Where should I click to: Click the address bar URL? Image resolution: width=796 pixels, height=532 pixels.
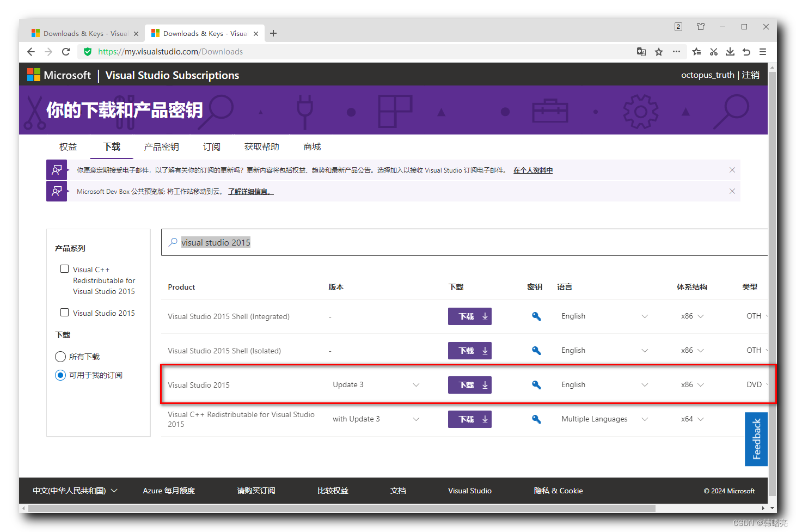point(170,52)
